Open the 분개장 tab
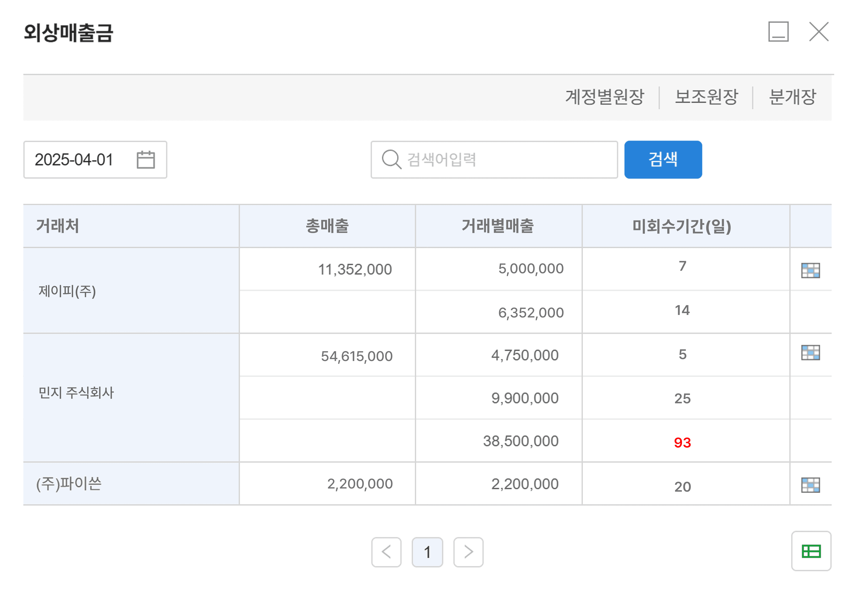The image size is (855, 616). tap(792, 97)
